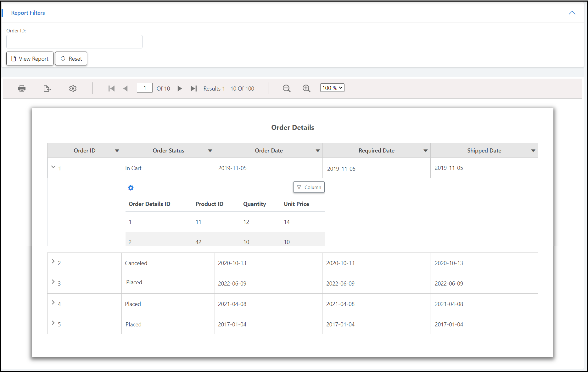Go to the next page

[x=179, y=88]
